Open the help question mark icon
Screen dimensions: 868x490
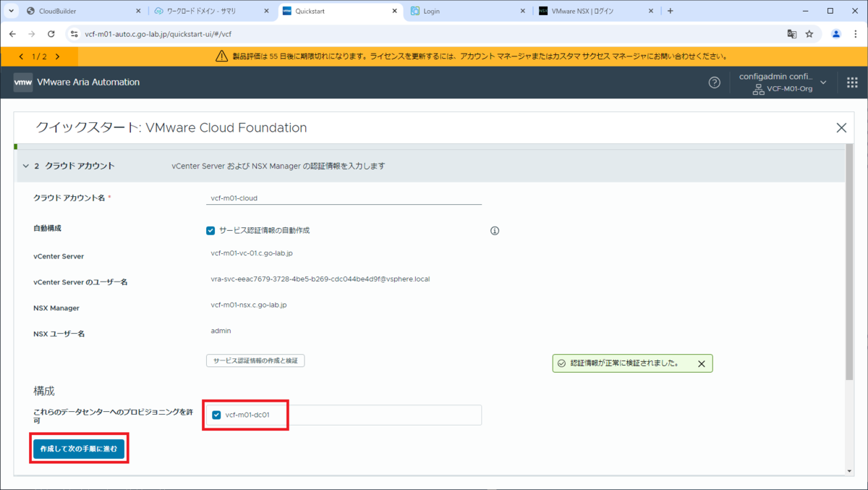714,83
